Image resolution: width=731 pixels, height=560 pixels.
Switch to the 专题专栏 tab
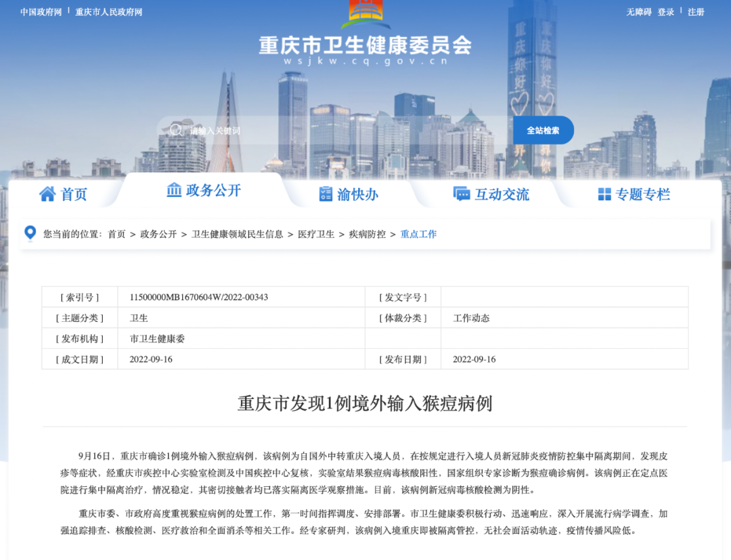point(634,194)
